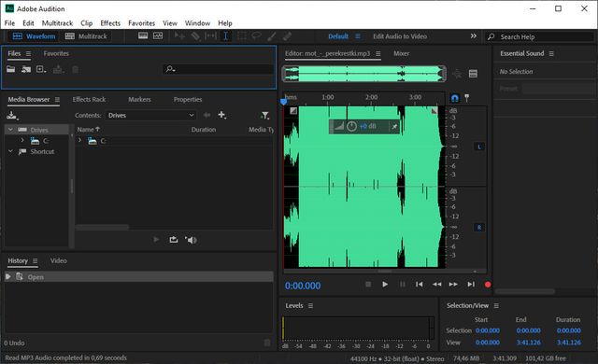Click Move Playhead to Previous button
Image resolution: width=598 pixels, height=364 pixels.
(420, 284)
